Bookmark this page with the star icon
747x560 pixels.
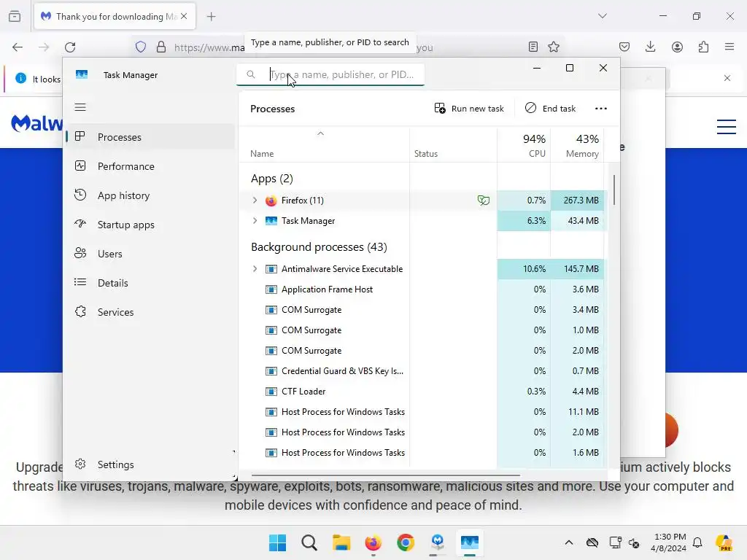pos(554,47)
